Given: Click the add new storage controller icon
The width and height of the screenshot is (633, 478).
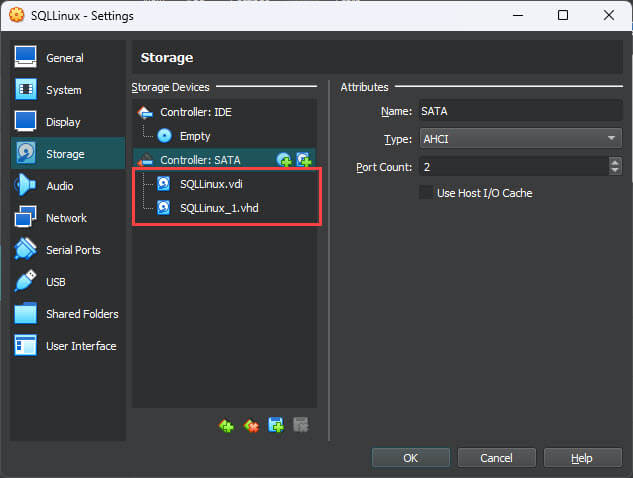Looking at the screenshot, I should click(x=227, y=426).
